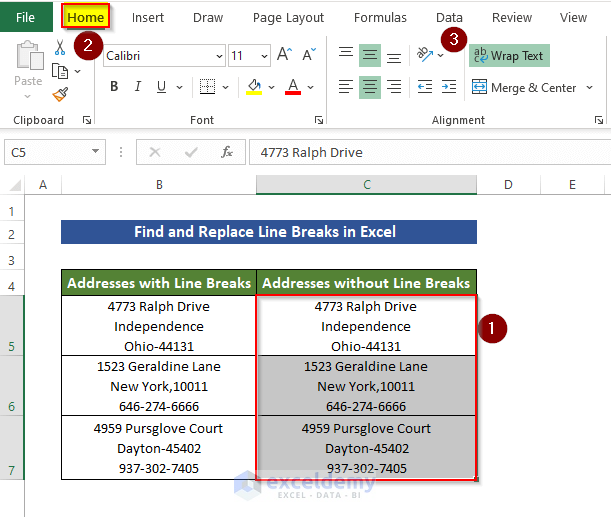Click the Cut scissors icon
Image resolution: width=611 pixels, height=517 pixels.
[x=60, y=47]
